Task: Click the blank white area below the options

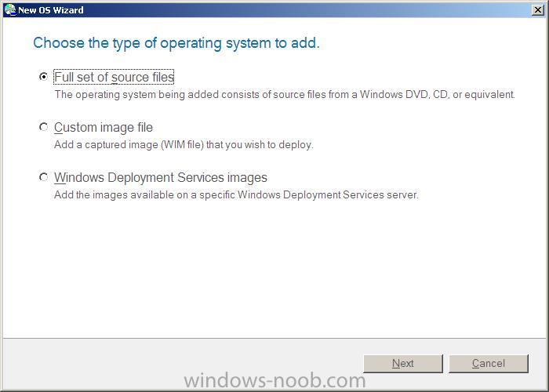Action: [x=274, y=270]
